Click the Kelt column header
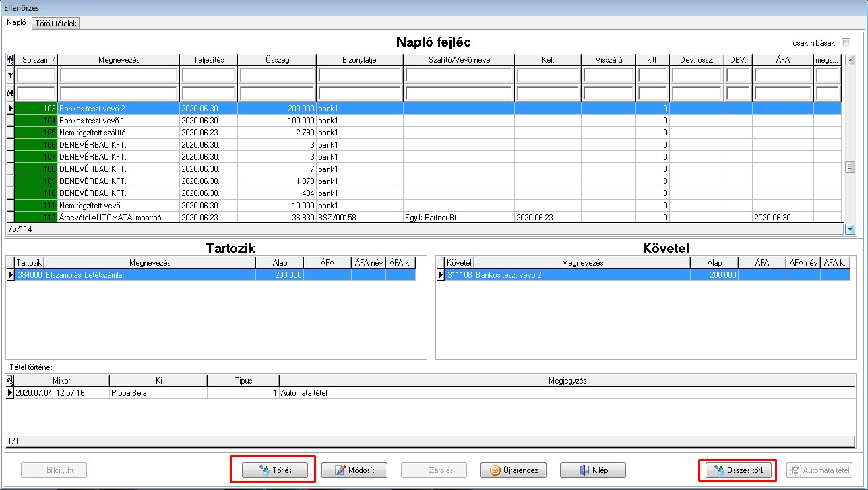868x490 pixels. (x=547, y=60)
